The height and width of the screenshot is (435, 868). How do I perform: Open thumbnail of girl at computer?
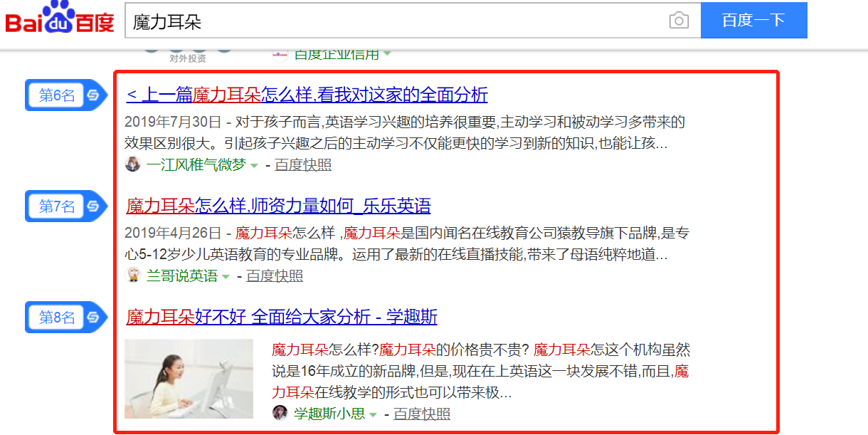click(x=189, y=379)
